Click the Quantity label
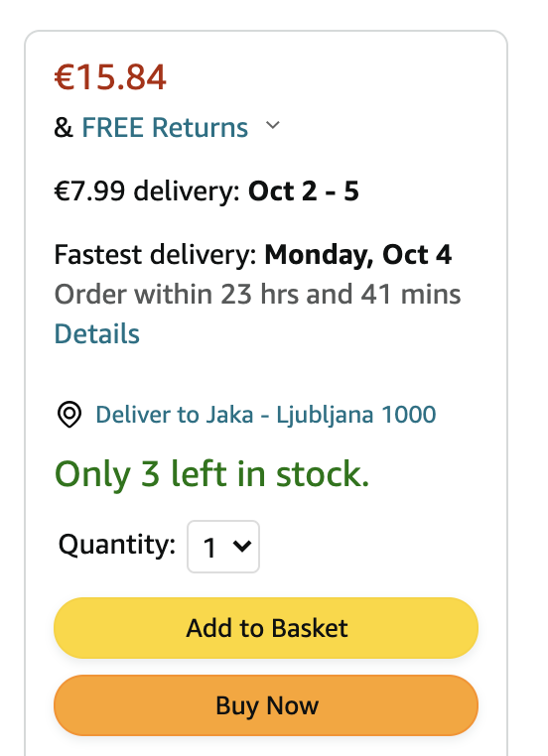 [117, 546]
